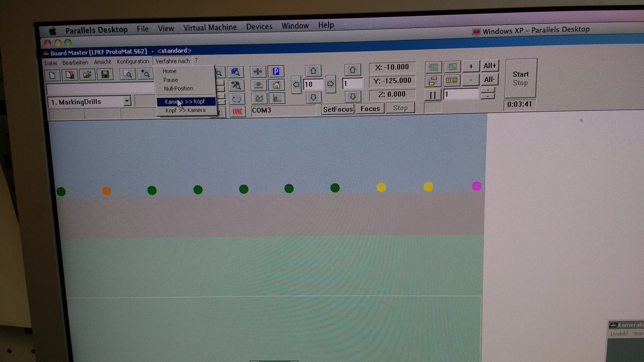Screen dimensions: 644x362
Task: Click the blue material magnifier icon
Action: point(235,72)
